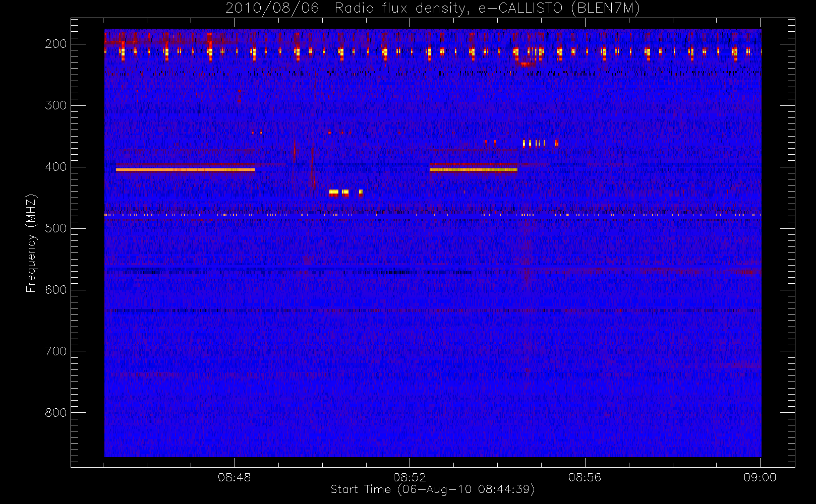
Task: Click the 09:00 time tick label
Action: coord(760,477)
